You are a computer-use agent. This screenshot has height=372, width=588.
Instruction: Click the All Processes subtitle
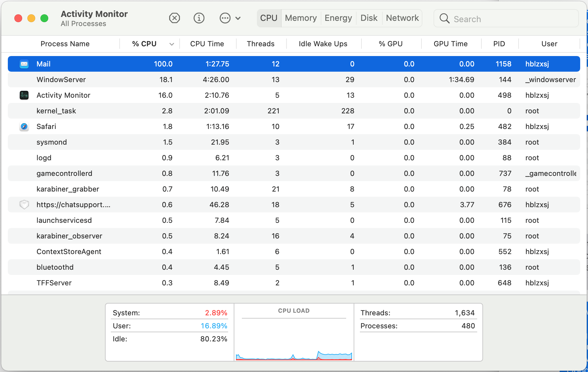(x=83, y=23)
